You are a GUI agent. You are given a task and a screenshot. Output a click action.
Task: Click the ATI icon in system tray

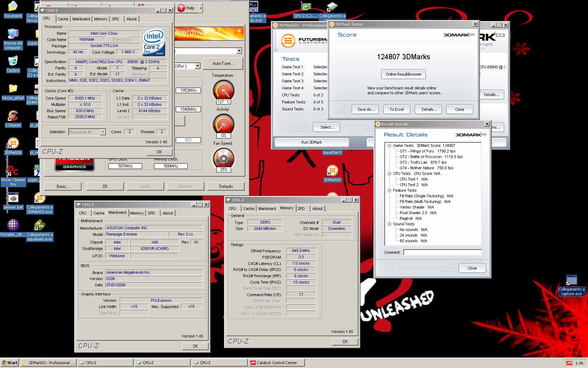[569, 363]
